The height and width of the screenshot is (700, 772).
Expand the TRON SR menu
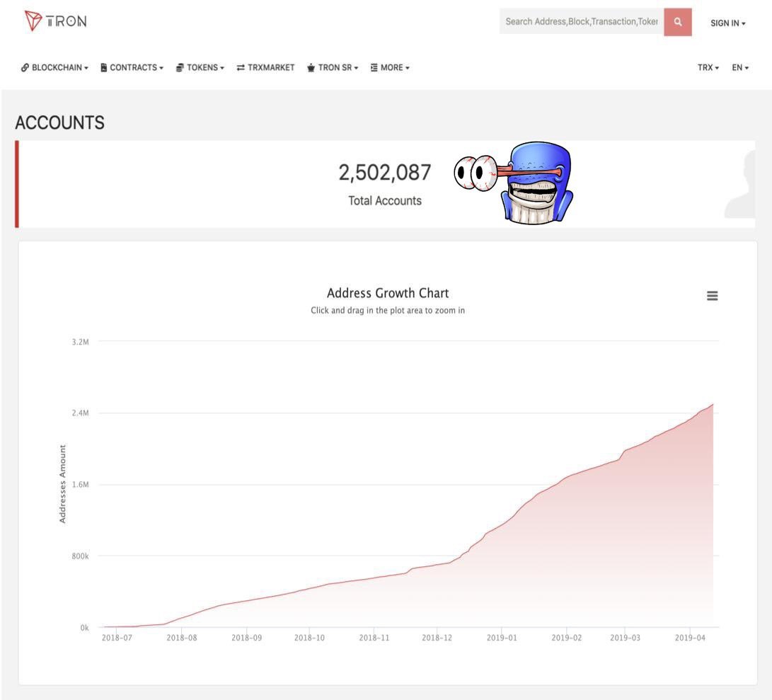click(333, 67)
